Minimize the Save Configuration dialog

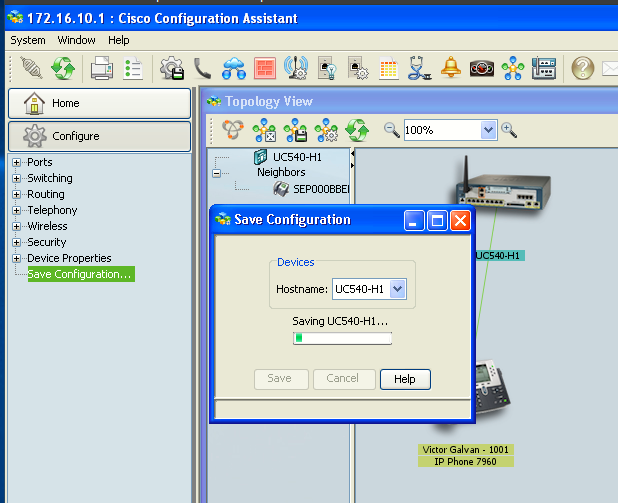(414, 220)
